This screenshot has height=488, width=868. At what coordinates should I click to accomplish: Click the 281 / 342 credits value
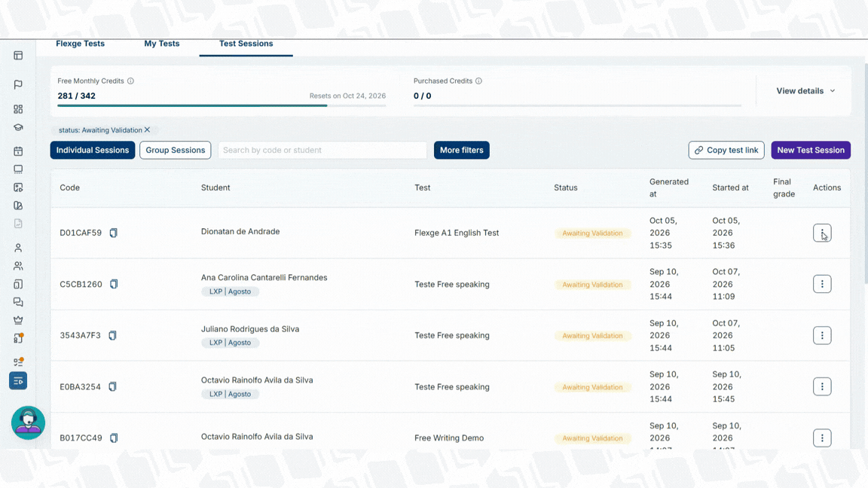pos(76,96)
